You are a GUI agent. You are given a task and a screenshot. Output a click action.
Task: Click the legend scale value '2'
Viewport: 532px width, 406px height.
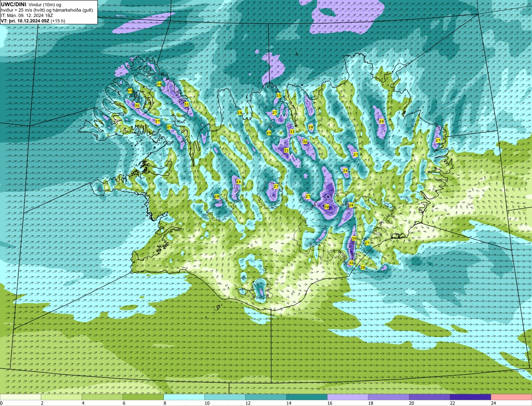coord(42,403)
